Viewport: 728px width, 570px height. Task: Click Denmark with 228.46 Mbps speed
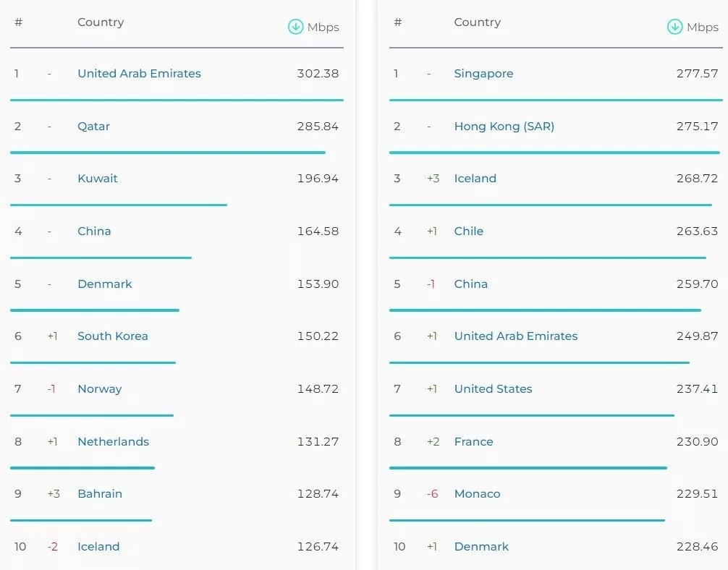click(x=481, y=547)
